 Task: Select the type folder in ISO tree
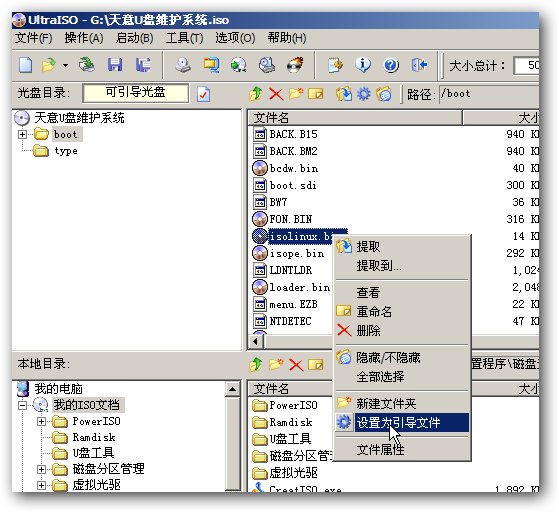(66, 151)
